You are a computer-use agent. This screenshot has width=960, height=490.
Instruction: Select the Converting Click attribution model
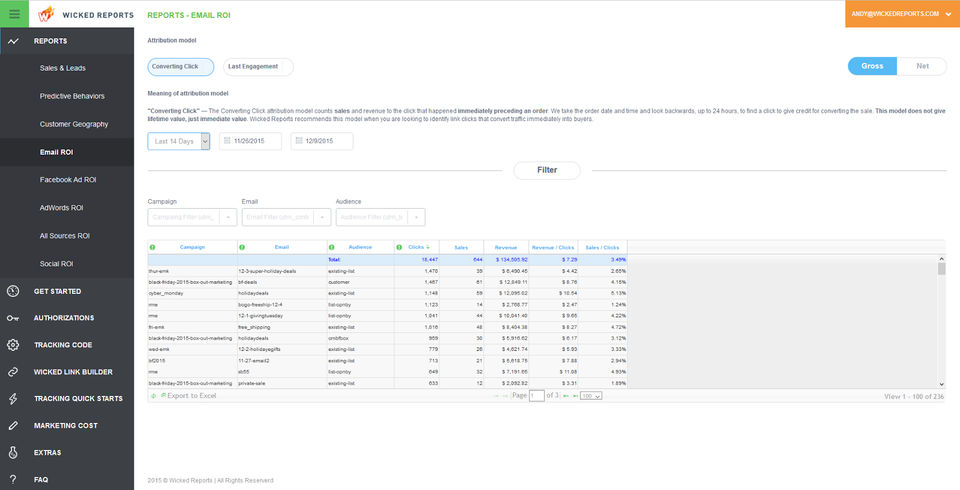[181, 67]
